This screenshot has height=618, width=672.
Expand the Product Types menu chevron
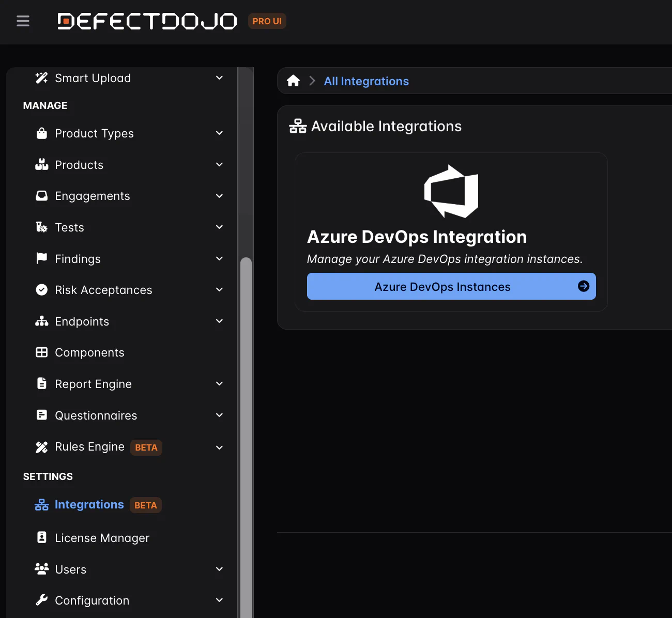click(x=219, y=133)
